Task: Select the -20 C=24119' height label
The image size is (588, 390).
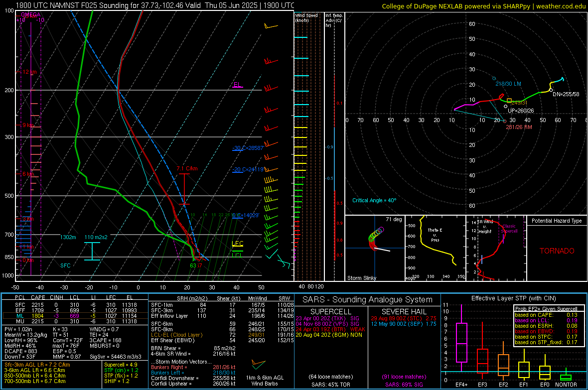Action: (248, 169)
